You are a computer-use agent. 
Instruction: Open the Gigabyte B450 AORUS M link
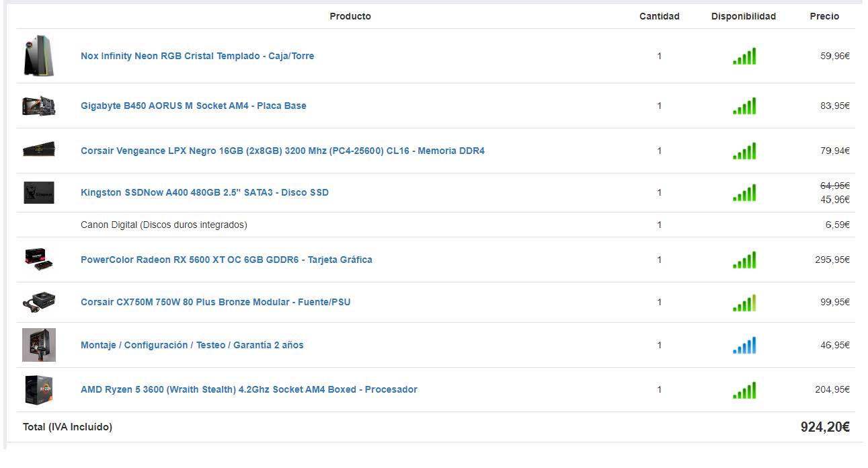pos(193,106)
